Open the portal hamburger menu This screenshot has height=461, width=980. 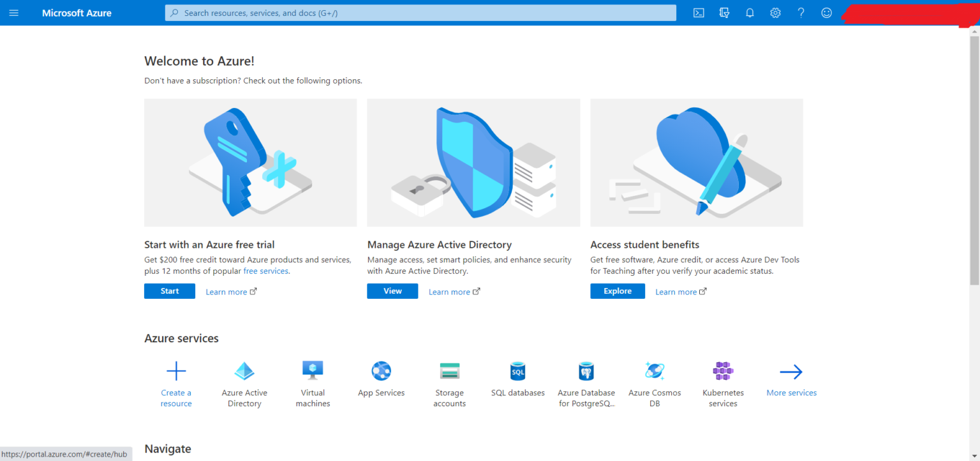coord(14,13)
